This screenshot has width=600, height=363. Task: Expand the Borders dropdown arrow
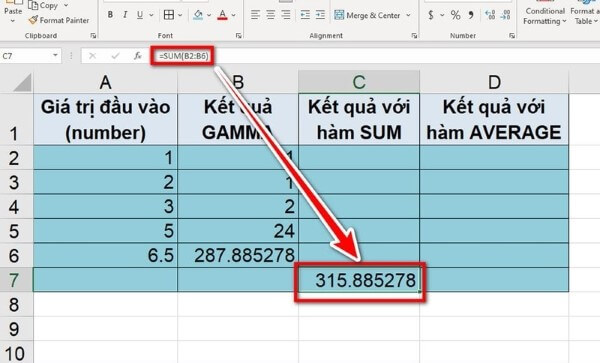[x=180, y=15]
